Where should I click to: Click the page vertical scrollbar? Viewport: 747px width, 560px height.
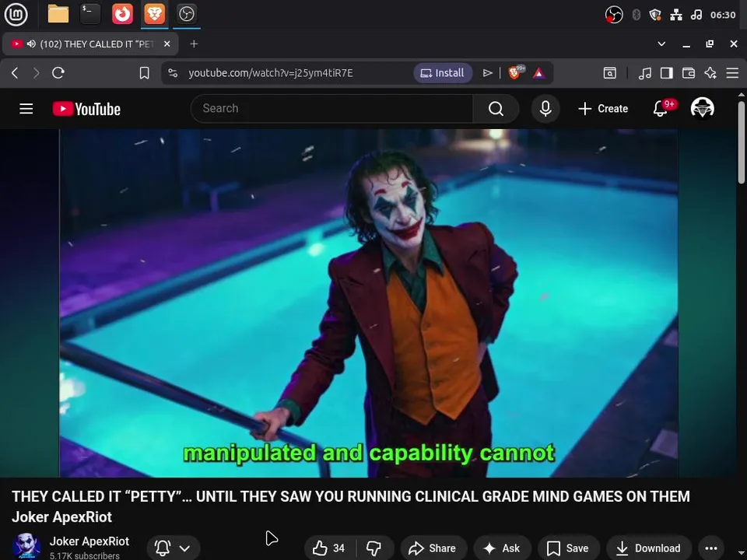coord(742,142)
